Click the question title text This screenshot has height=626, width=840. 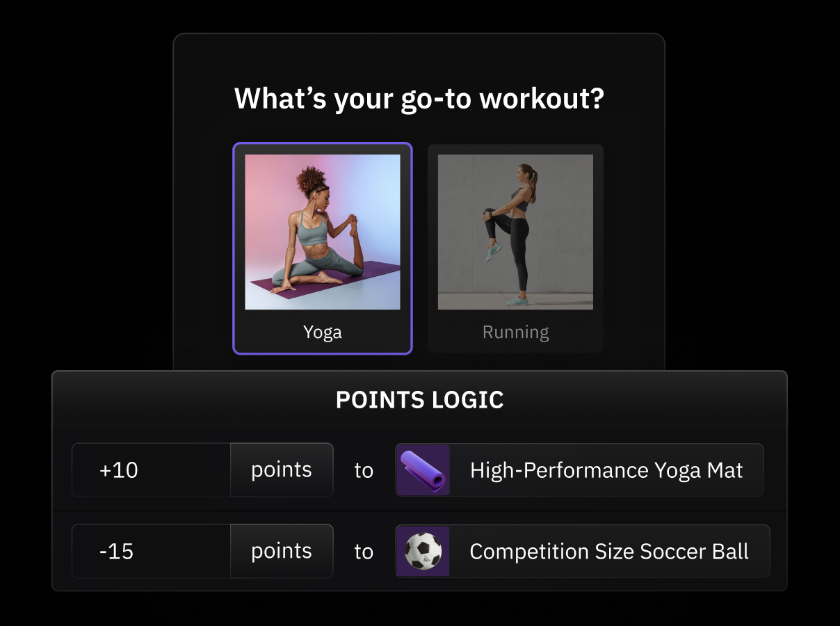(420, 99)
